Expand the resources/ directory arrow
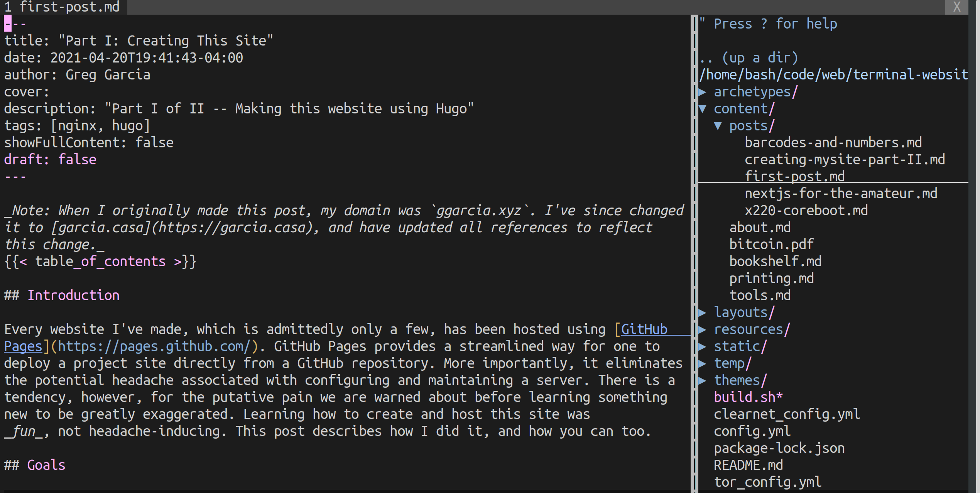980x493 pixels. point(703,329)
